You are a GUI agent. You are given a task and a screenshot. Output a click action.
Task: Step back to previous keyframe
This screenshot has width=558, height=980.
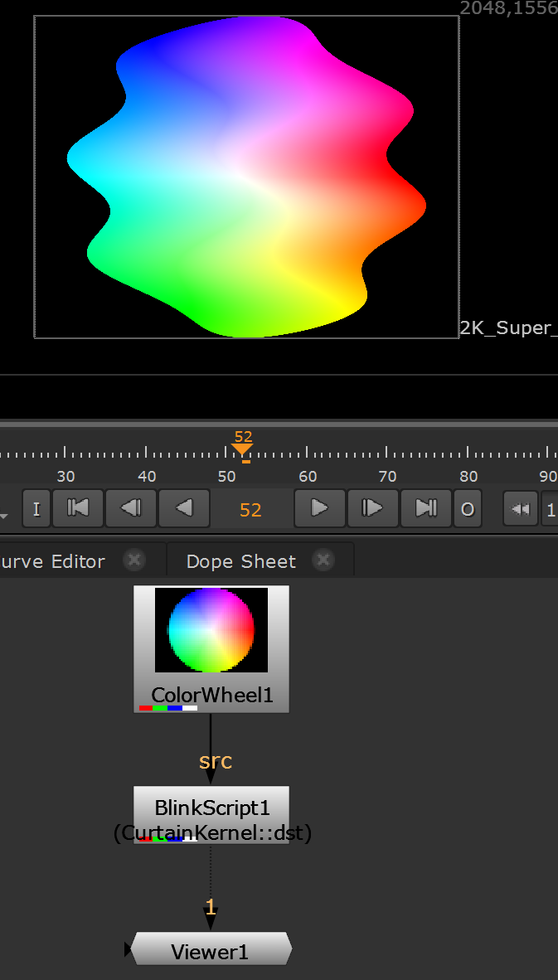click(131, 509)
